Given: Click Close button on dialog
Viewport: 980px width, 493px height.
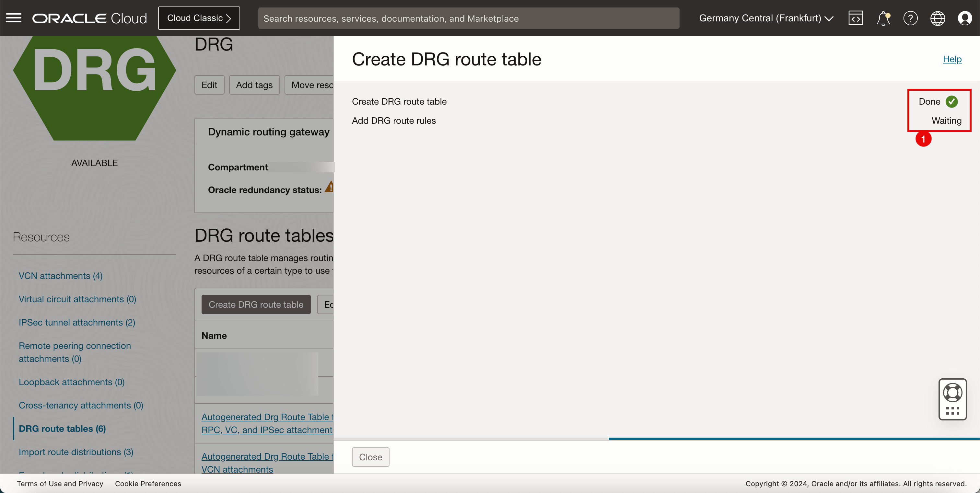Looking at the screenshot, I should click(x=370, y=456).
